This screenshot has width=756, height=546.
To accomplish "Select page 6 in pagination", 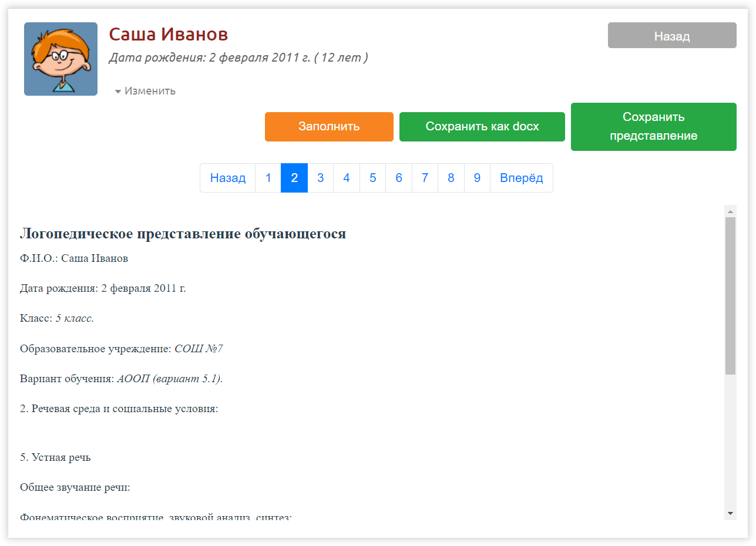I will pos(399,178).
